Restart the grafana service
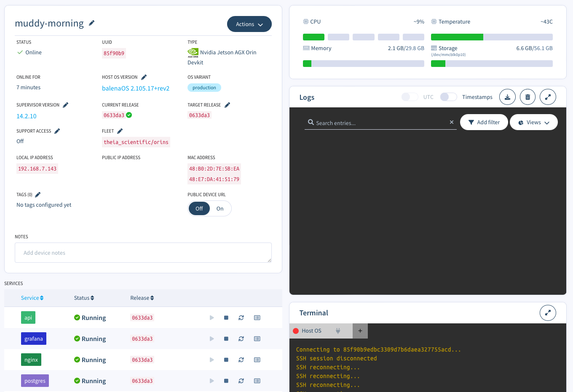 point(241,339)
